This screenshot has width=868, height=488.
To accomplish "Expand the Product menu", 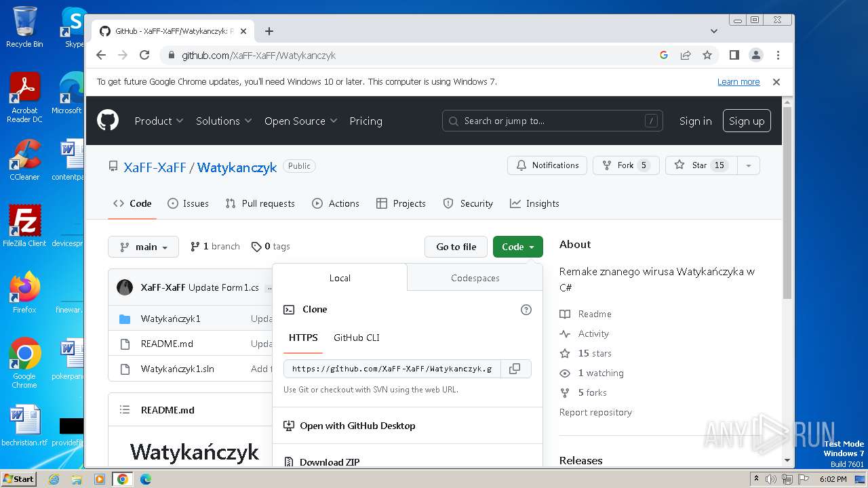I will click(x=159, y=121).
